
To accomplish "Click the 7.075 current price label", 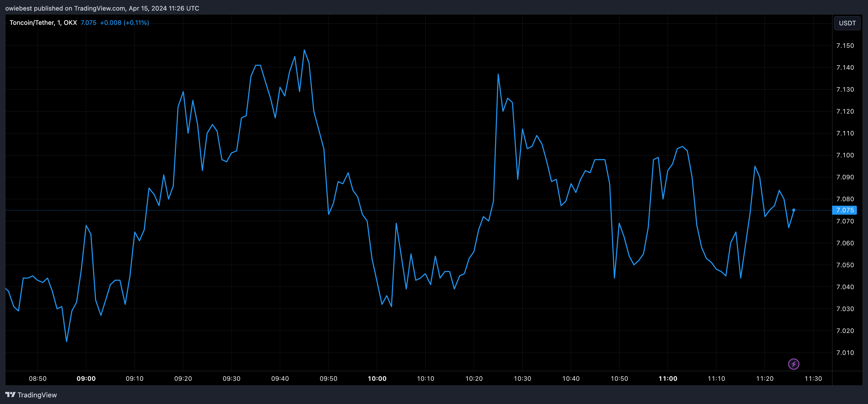I will 845,210.
